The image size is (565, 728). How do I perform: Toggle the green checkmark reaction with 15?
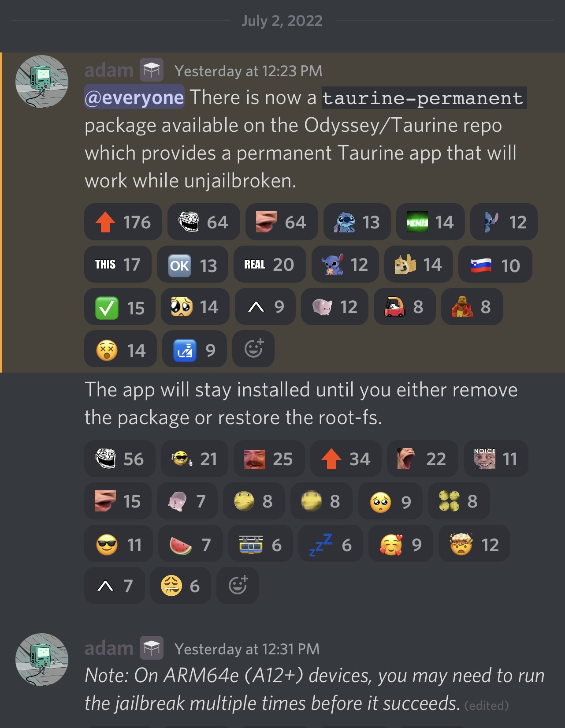(x=120, y=307)
